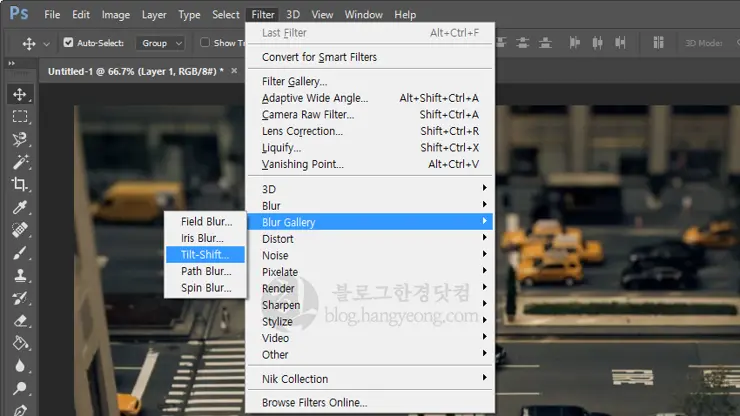Select the Clone Stamp tool

pos(20,276)
